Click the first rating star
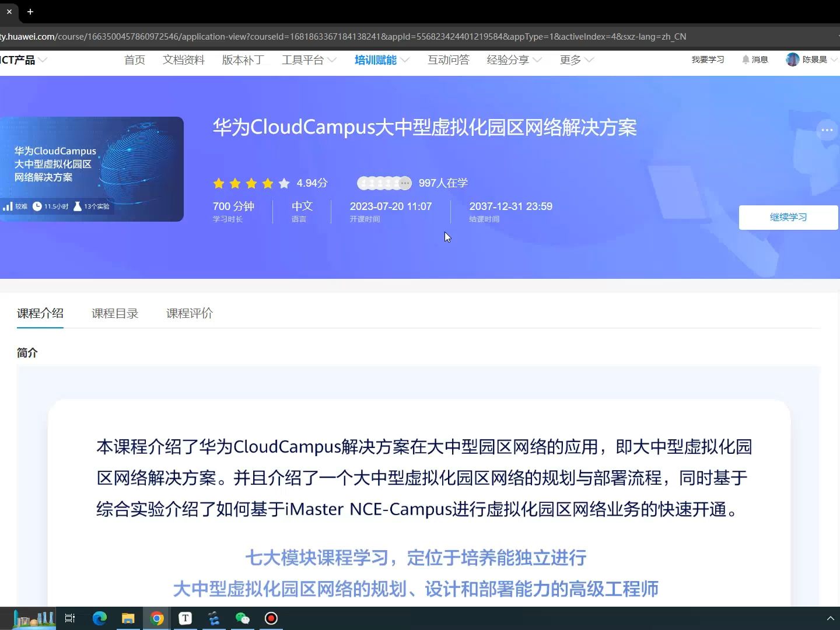Screen dimensions: 840x630 [219, 183]
